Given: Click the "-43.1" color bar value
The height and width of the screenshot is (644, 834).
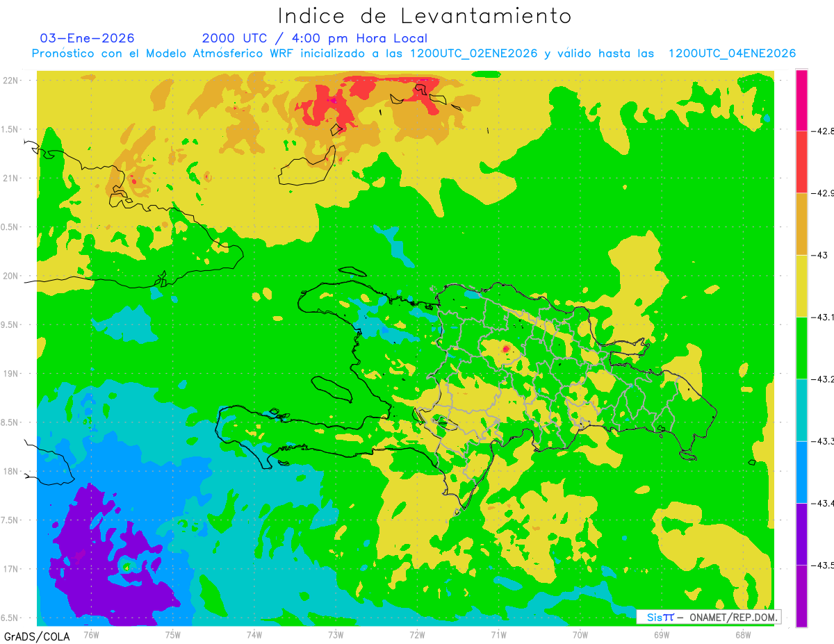Looking at the screenshot, I should (823, 317).
